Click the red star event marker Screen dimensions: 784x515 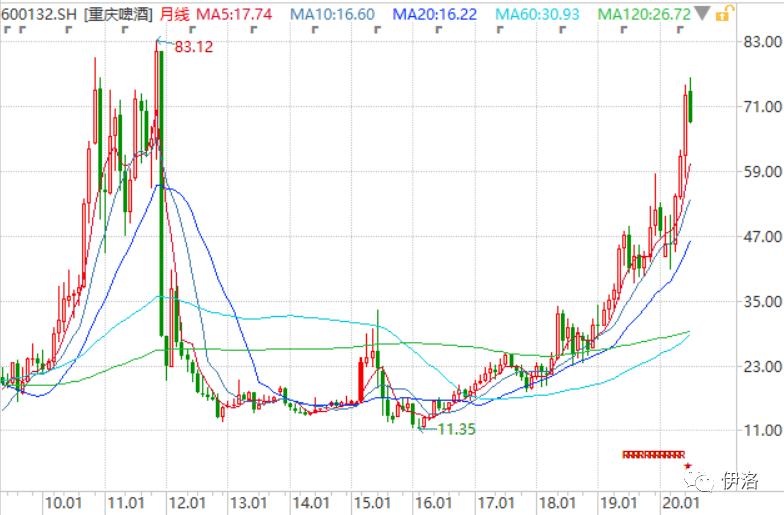[687, 466]
